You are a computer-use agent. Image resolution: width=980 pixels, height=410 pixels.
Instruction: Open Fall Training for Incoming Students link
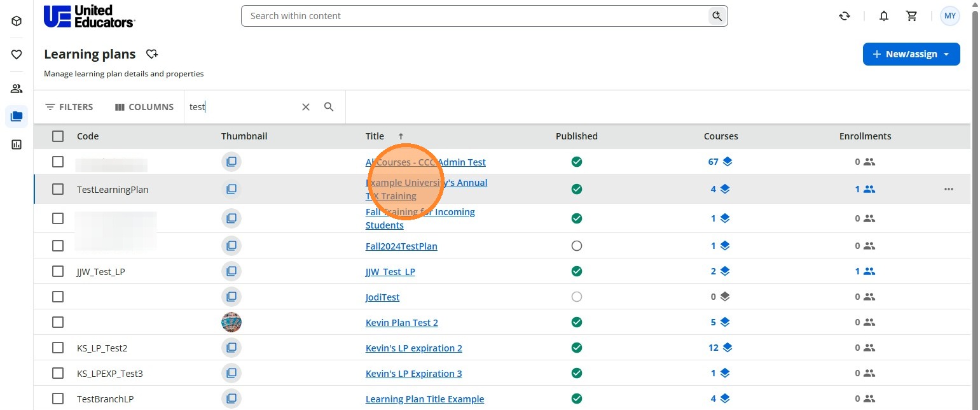(x=420, y=218)
